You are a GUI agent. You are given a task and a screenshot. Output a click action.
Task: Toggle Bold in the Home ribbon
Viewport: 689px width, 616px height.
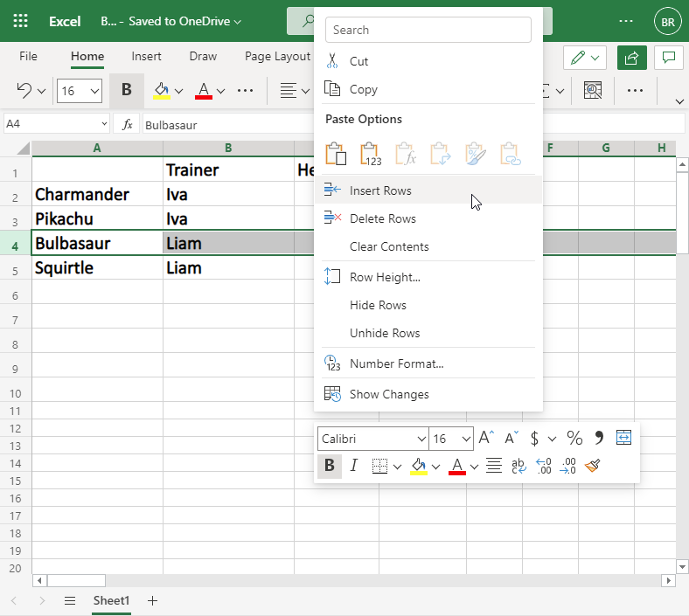click(127, 90)
